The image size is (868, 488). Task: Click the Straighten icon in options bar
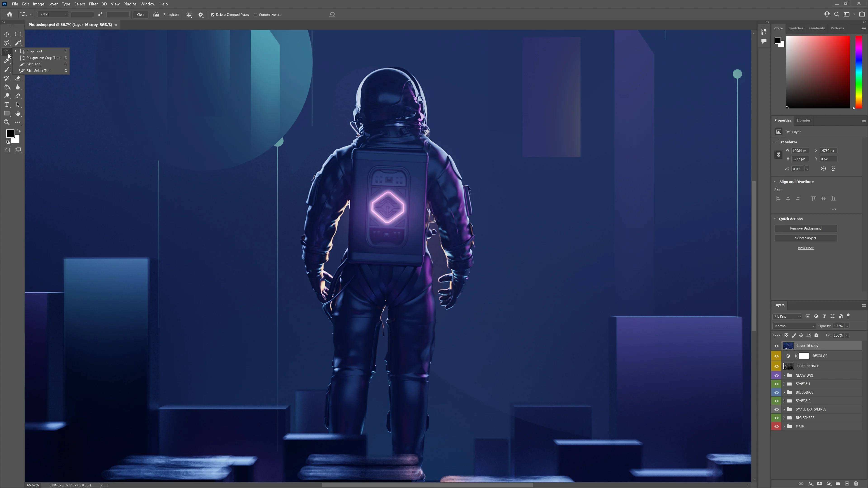tap(156, 14)
